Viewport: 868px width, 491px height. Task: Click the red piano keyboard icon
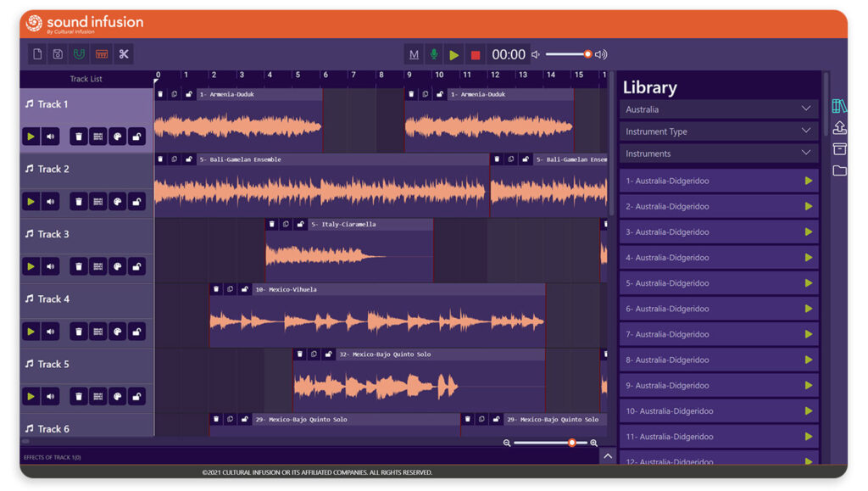[x=102, y=54]
